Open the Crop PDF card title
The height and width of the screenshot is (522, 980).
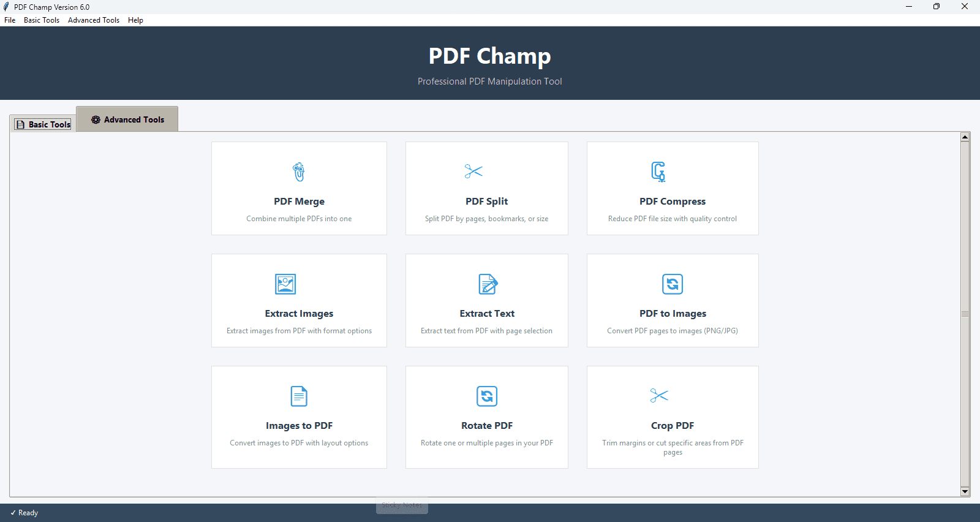673,426
